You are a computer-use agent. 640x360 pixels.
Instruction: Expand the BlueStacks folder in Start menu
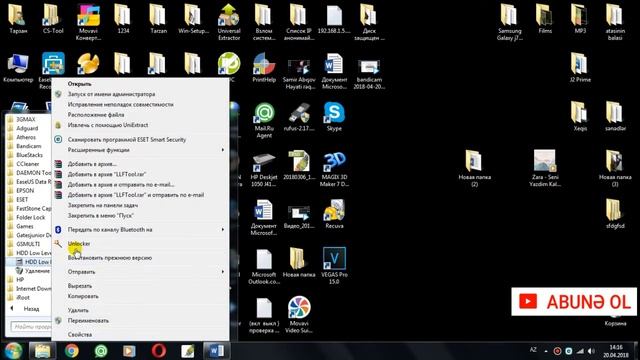click(x=29, y=155)
